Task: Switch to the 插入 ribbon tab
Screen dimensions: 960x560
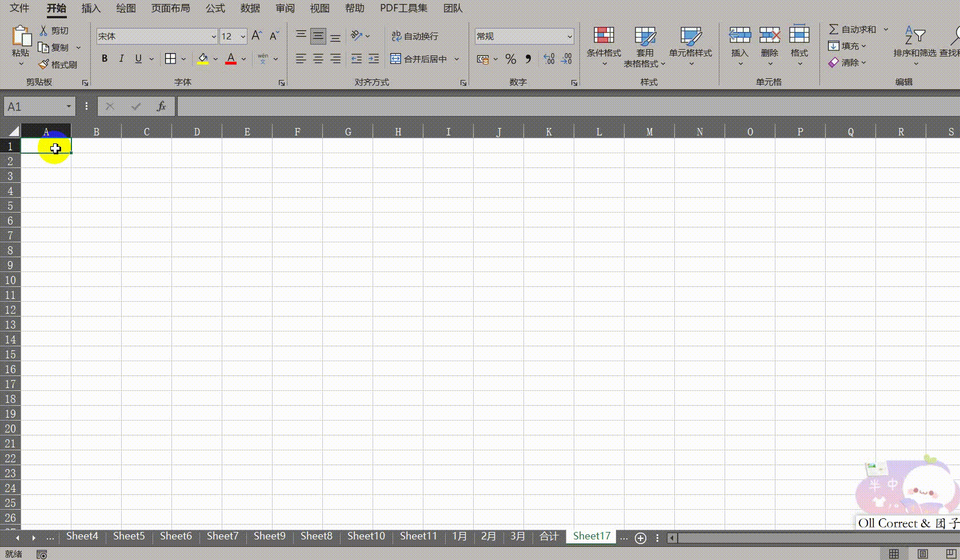Action: click(x=91, y=8)
